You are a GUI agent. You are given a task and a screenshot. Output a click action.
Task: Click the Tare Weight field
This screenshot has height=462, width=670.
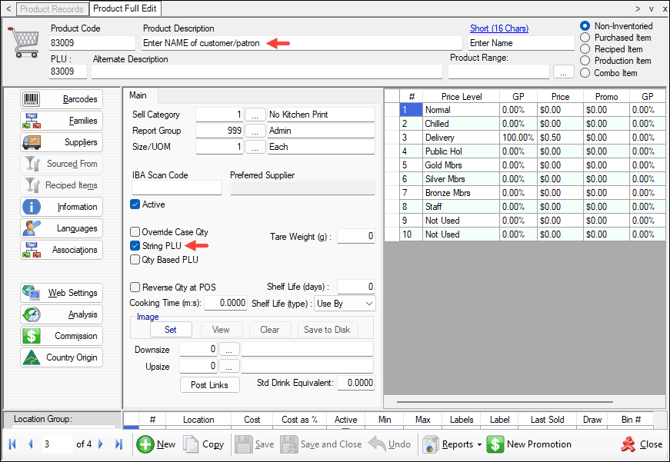tap(356, 236)
